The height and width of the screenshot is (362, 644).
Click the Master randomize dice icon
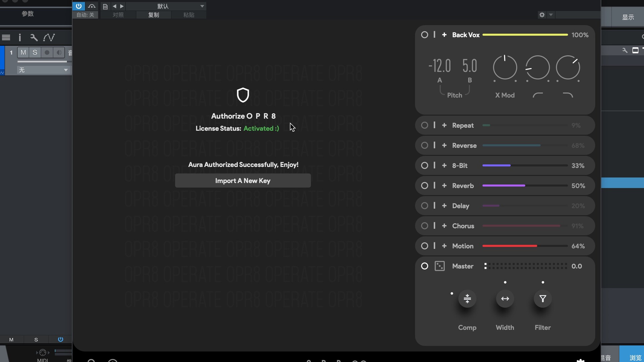(x=439, y=266)
